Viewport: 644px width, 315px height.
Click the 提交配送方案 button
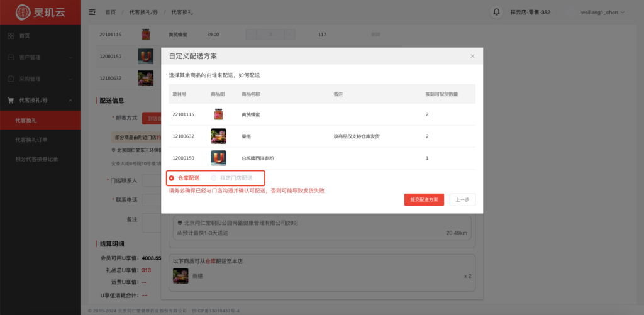click(x=424, y=199)
